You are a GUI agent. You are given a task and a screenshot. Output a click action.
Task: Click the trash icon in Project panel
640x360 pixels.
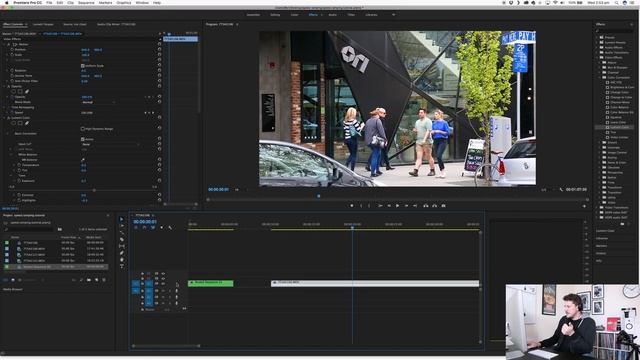104,280
